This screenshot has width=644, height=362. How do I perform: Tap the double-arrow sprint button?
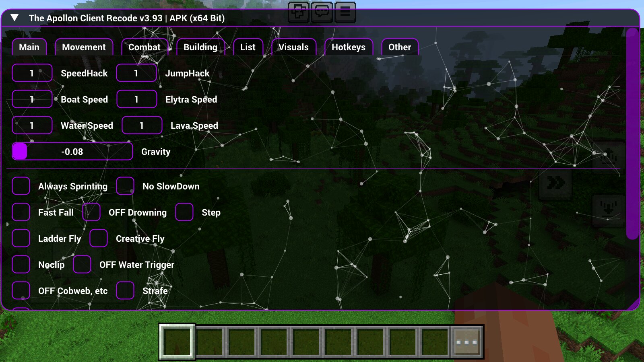pos(555,183)
